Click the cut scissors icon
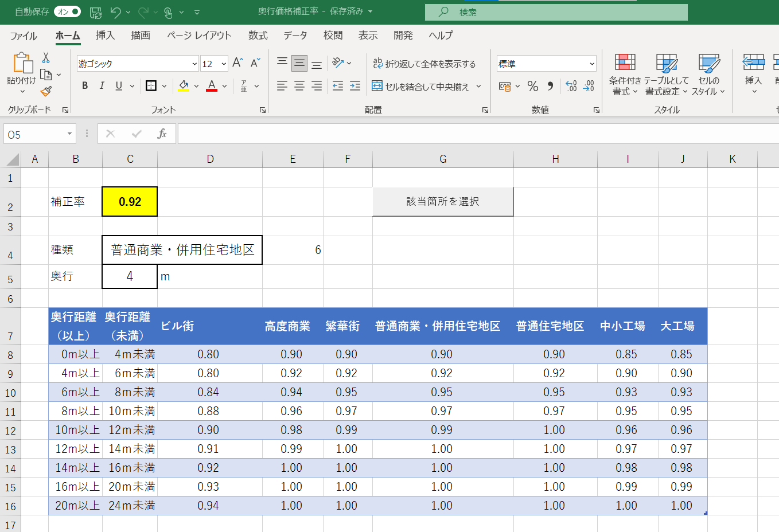779x532 pixels. tap(46, 58)
